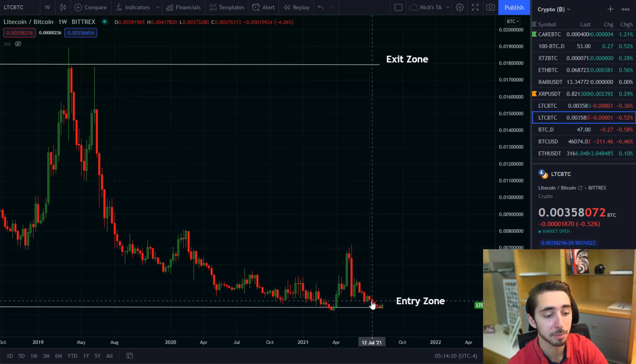Expand the Indicators favorites dropdown arrow

tap(158, 7)
